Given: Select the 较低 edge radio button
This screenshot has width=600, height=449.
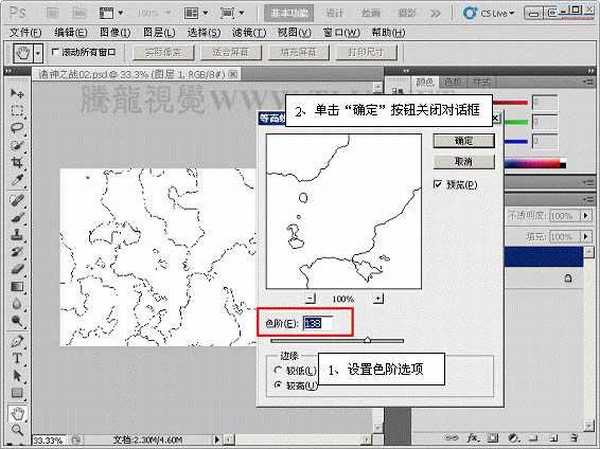Looking at the screenshot, I should tap(278, 370).
